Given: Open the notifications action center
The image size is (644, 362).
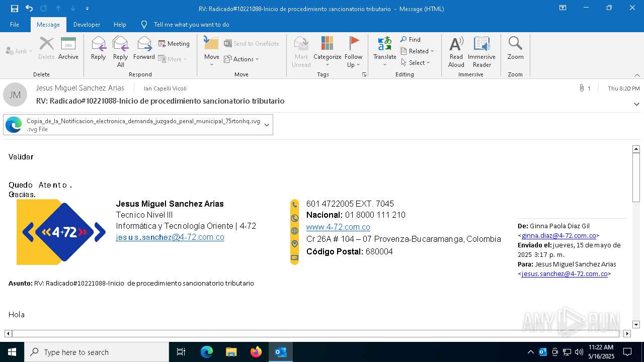Looking at the screenshot, I should [627, 352].
